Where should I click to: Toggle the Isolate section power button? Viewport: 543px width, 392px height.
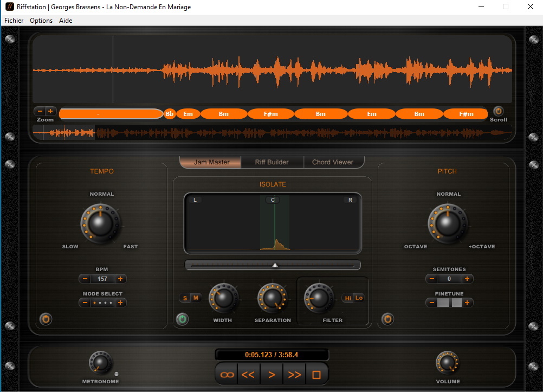[183, 319]
